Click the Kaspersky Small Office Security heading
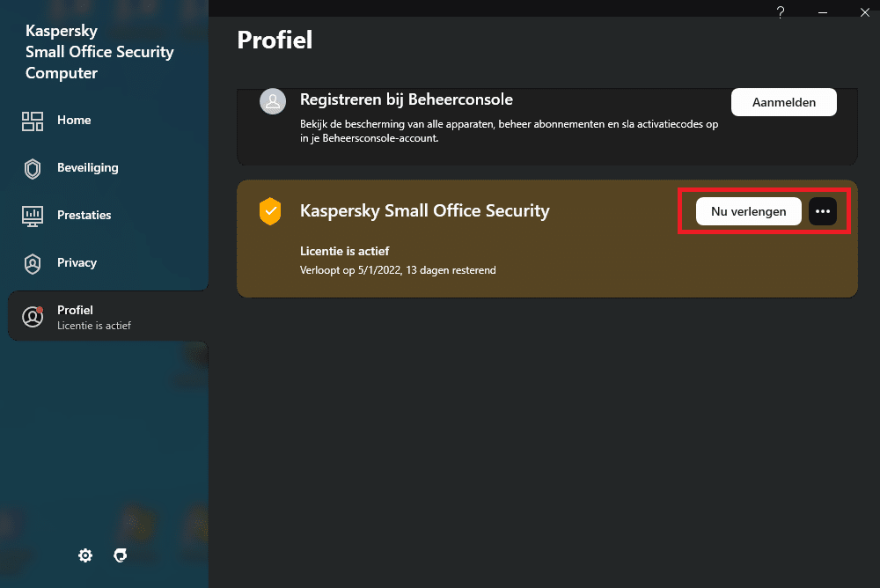This screenshot has height=588, width=880. point(424,211)
